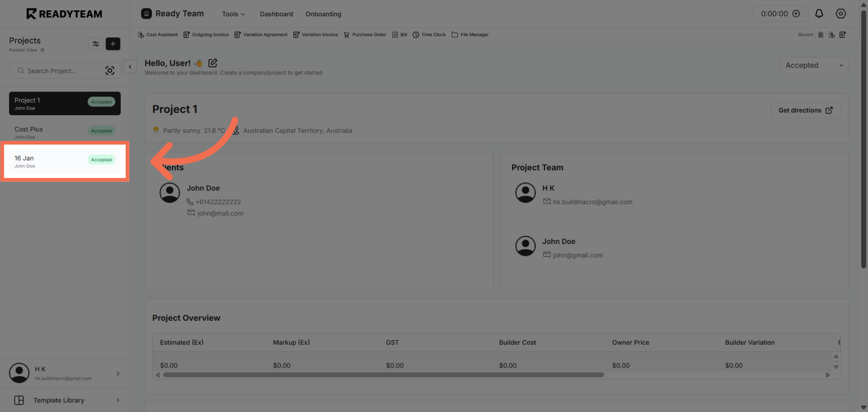Screen dimensions: 868x412
Task: Click the scan icon in the project search bar
Action: pyautogui.click(x=110, y=70)
